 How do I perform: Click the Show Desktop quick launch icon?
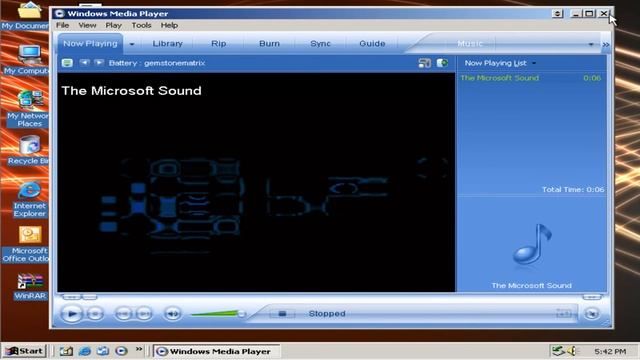pos(66,351)
